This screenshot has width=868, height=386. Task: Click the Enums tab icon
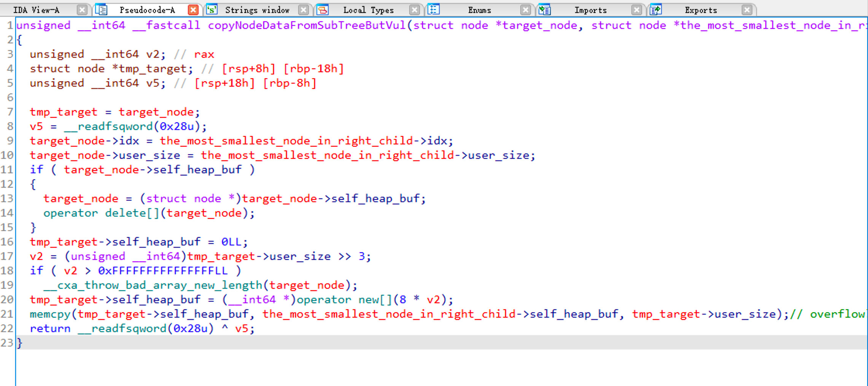(x=434, y=9)
